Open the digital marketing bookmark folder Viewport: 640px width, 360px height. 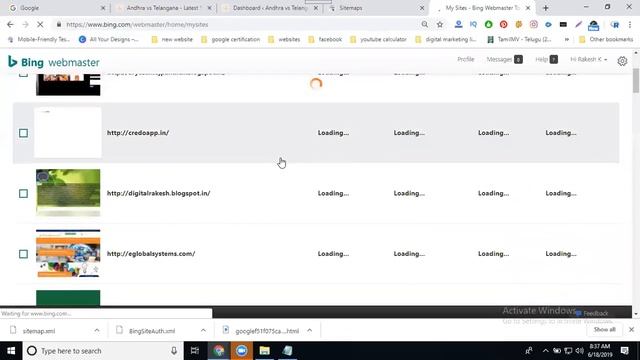446,39
